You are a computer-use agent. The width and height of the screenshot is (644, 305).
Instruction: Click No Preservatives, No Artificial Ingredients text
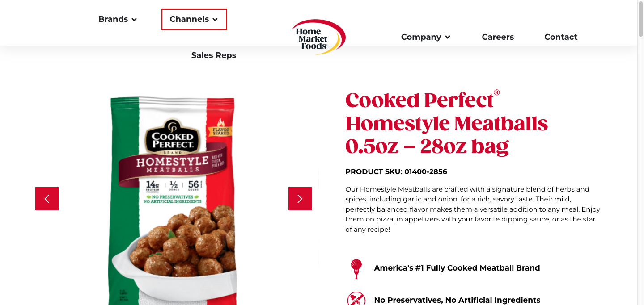(x=457, y=300)
